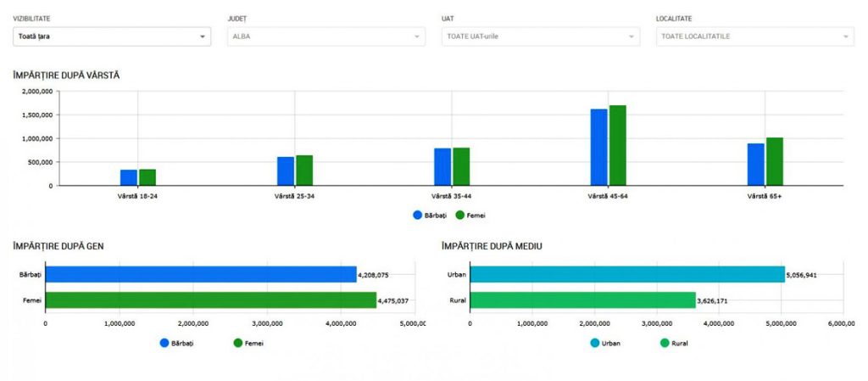Image resolution: width=868 pixels, height=381 pixels.
Task: Toggle Femei legend under the age chart
Action: tap(470, 216)
